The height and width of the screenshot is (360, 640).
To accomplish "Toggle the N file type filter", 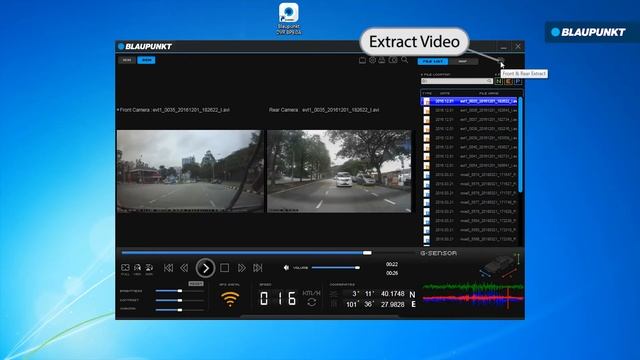I will [x=499, y=81].
